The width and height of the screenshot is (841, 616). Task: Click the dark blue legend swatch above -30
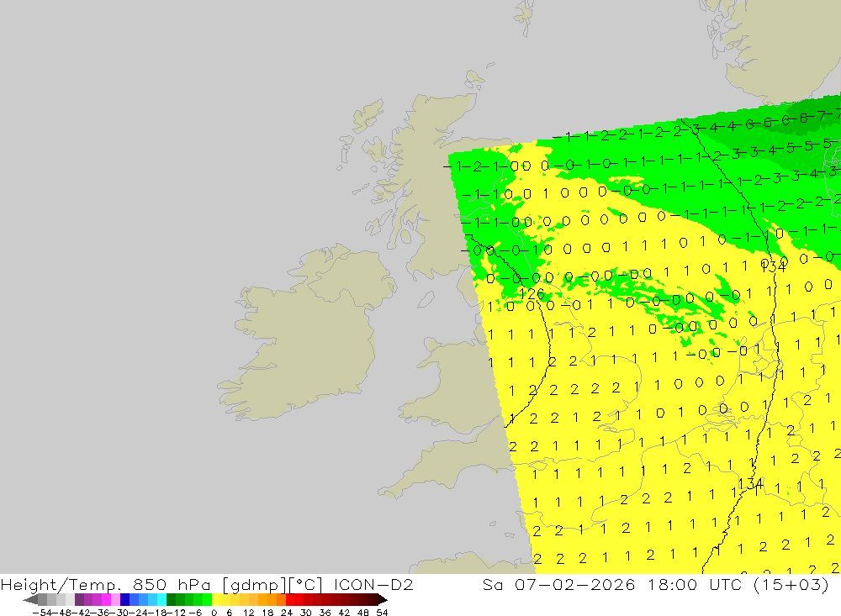click(x=124, y=599)
